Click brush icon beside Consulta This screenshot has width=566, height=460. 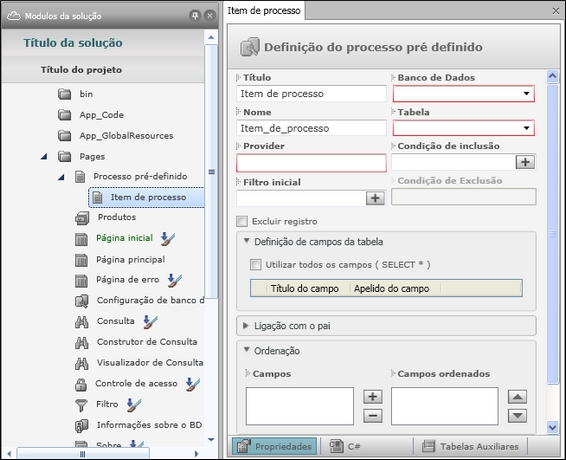[150, 322]
